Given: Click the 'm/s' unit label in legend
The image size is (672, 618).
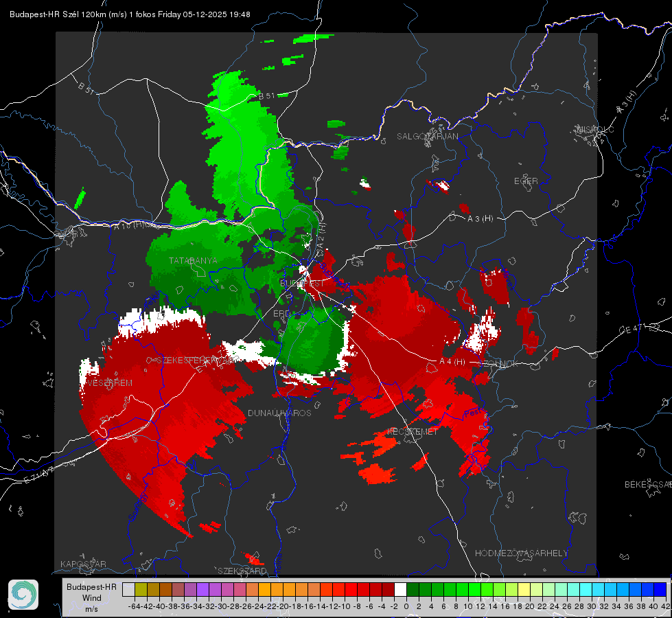Looking at the screenshot, I should [x=92, y=609].
